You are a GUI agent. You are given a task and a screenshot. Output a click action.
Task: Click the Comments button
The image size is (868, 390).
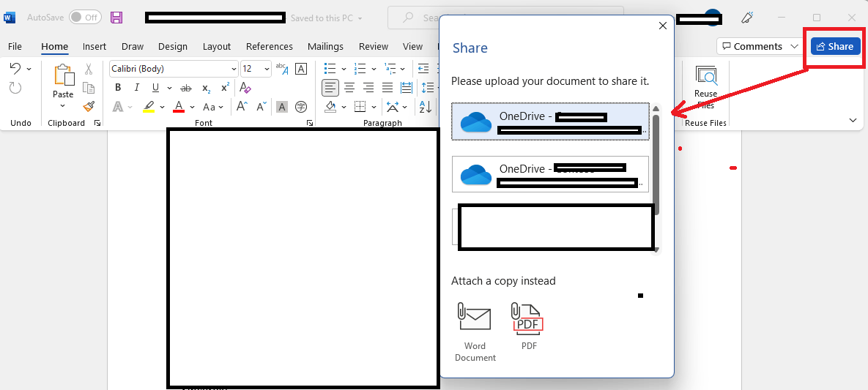pyautogui.click(x=752, y=47)
